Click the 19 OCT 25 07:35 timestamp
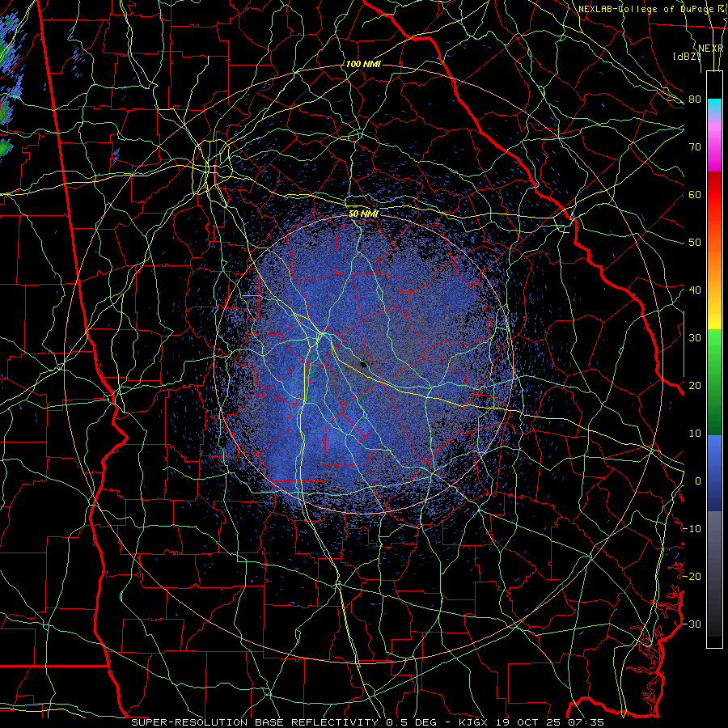 pos(550,722)
